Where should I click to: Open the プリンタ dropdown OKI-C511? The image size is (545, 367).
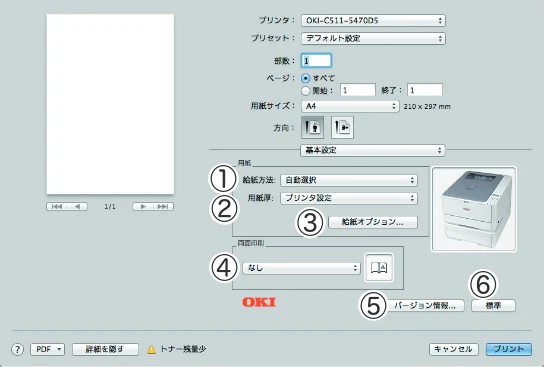point(373,21)
